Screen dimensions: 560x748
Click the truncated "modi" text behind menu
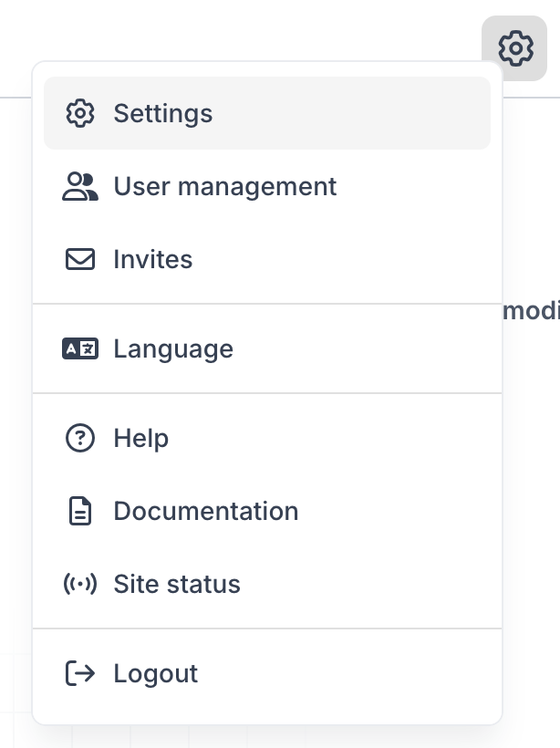(x=532, y=311)
